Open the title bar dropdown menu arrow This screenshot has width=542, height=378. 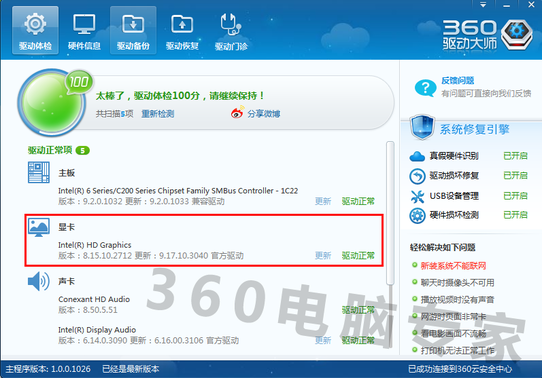[x=483, y=5]
